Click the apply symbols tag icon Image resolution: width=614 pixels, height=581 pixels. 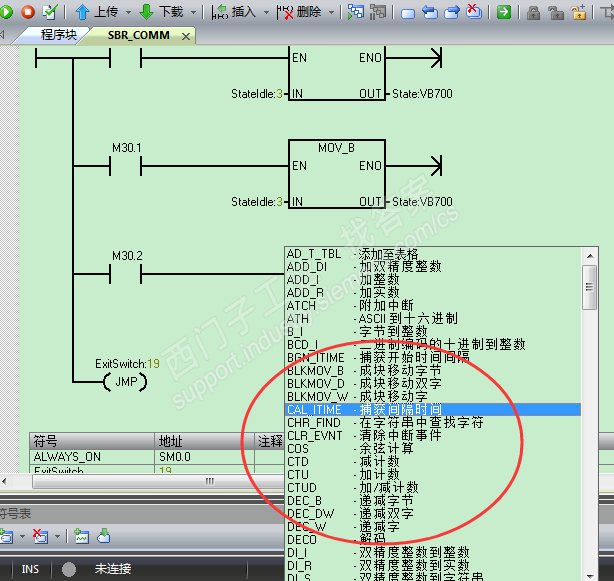[104, 536]
